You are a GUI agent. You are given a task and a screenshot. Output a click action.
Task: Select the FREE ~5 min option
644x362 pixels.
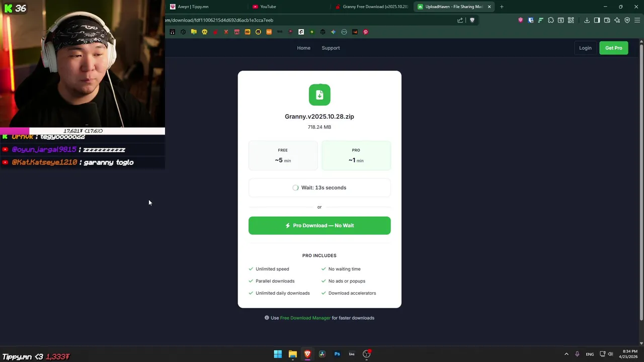point(283,155)
